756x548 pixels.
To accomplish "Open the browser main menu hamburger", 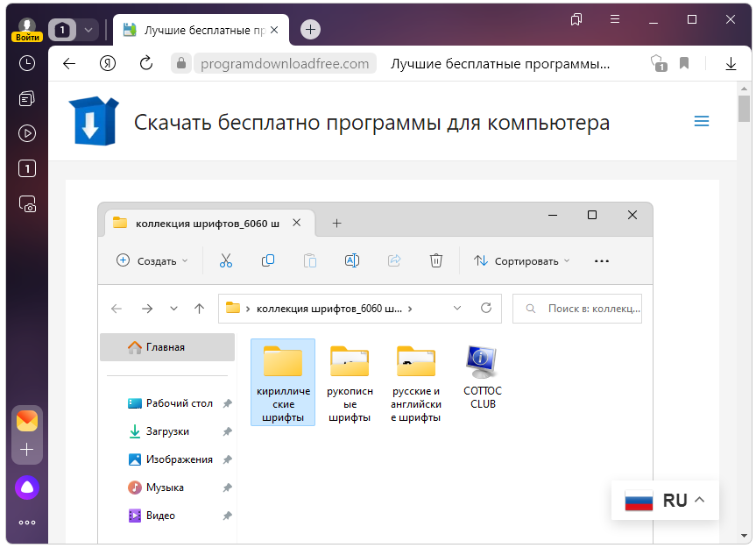I will [615, 19].
